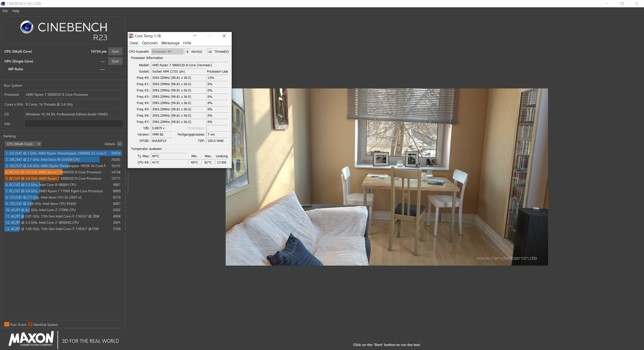Close the Core Temp window
This screenshot has width=644, height=350.
(224, 36)
